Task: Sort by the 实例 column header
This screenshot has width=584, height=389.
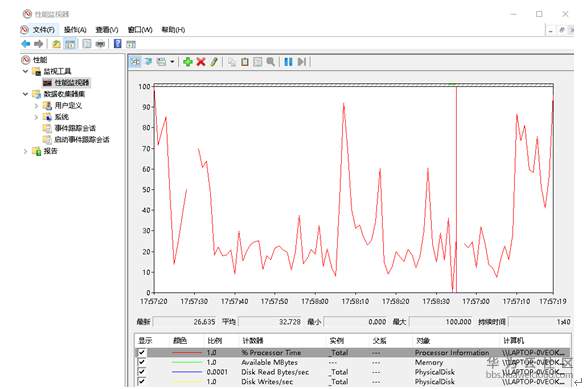Action: 337,340
